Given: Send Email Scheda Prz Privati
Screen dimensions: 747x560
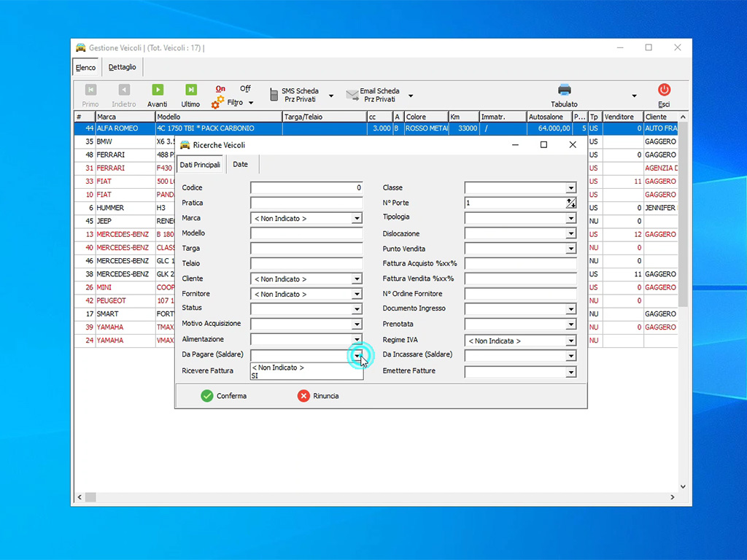Looking at the screenshot, I should pyautogui.click(x=373, y=95).
